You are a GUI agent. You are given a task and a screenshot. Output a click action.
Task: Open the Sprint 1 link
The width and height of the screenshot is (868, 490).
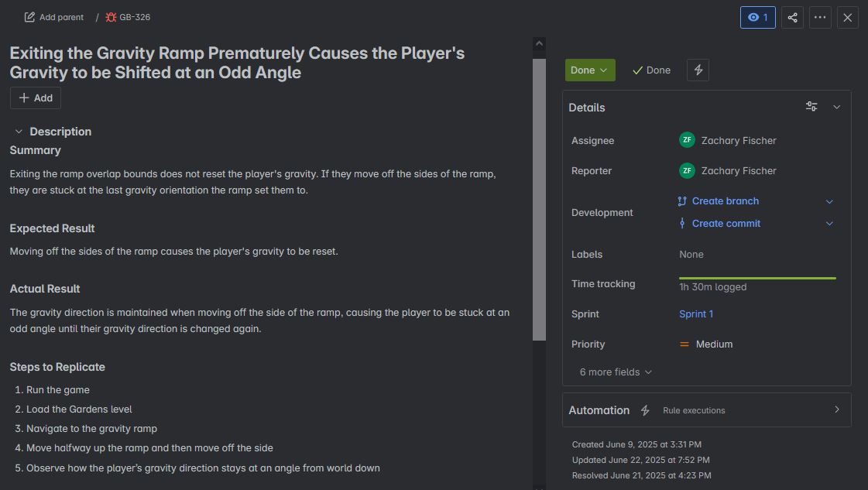[696, 314]
